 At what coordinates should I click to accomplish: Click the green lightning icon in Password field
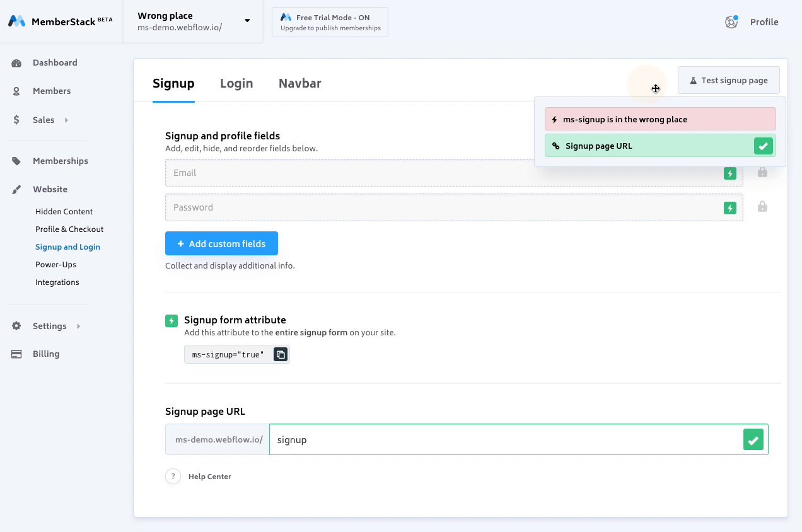click(x=730, y=208)
